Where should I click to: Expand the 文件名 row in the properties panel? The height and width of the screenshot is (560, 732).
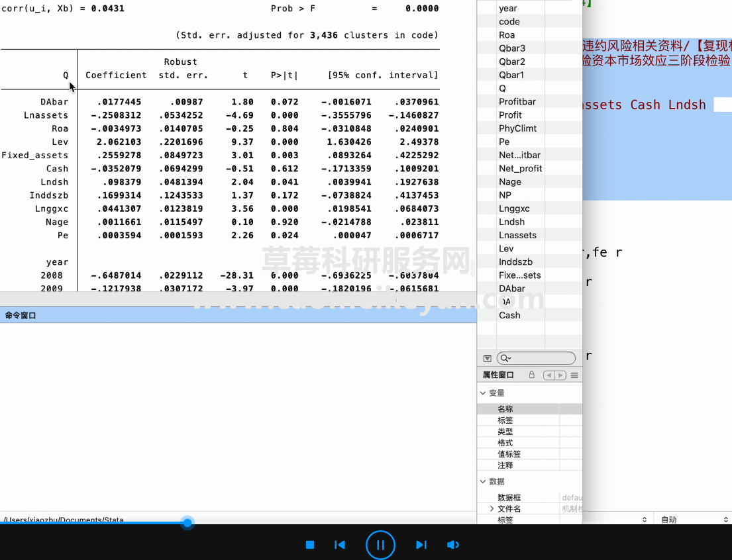492,508
